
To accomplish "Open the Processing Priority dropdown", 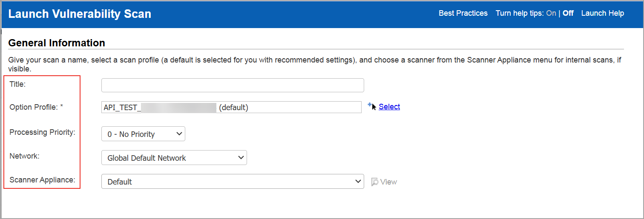I will pyautogui.click(x=143, y=134).
